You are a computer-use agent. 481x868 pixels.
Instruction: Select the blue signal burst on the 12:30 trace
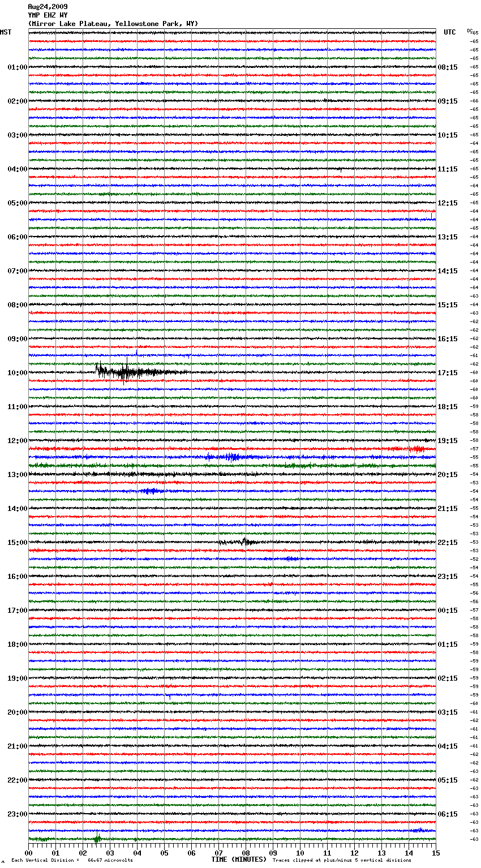click(233, 457)
